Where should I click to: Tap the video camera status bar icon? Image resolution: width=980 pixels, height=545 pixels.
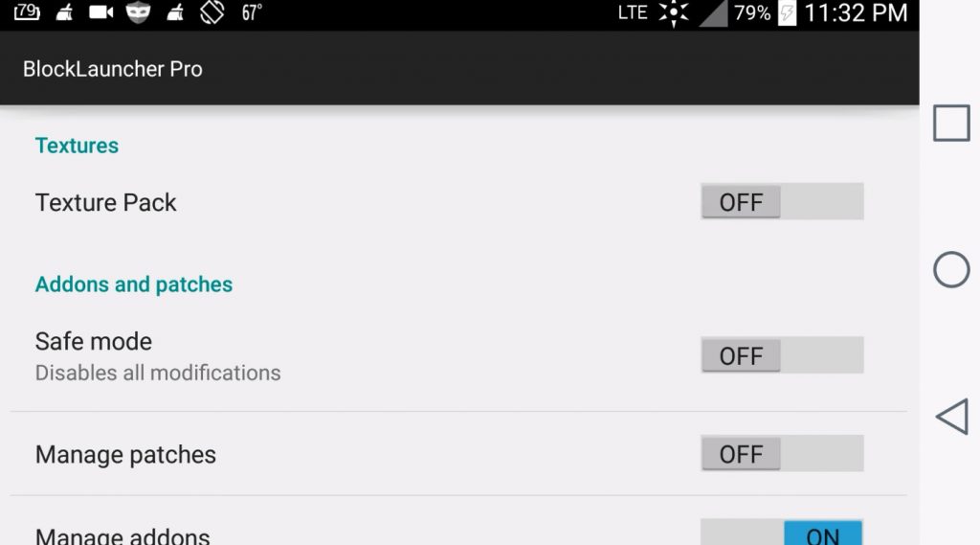[x=101, y=12]
